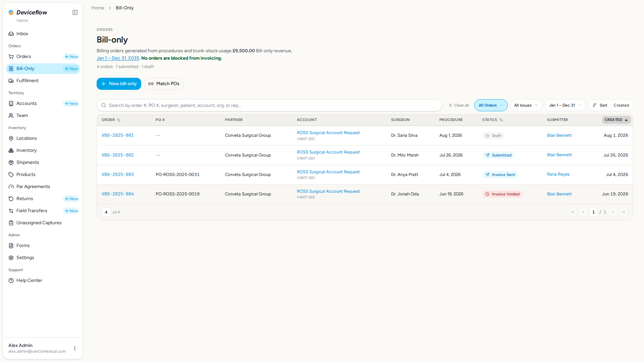This screenshot has width=644, height=362.
Task: Click the Field Transfers swap icon
Action: (11, 211)
